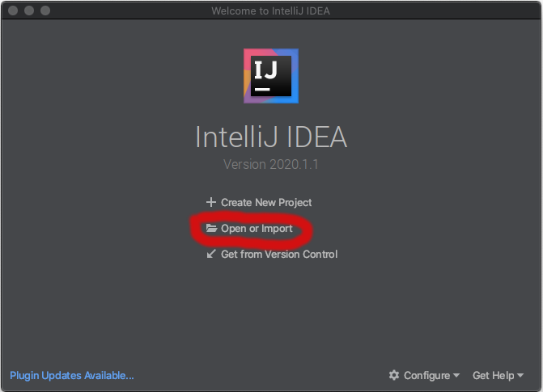Click the plus icon beside Create New Project
This screenshot has height=392, width=543.
[x=211, y=202]
